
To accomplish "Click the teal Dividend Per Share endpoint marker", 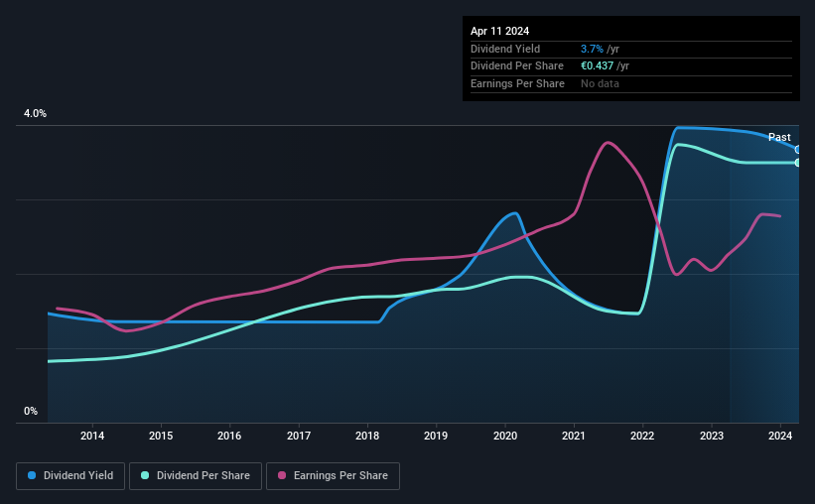I will coord(797,163).
